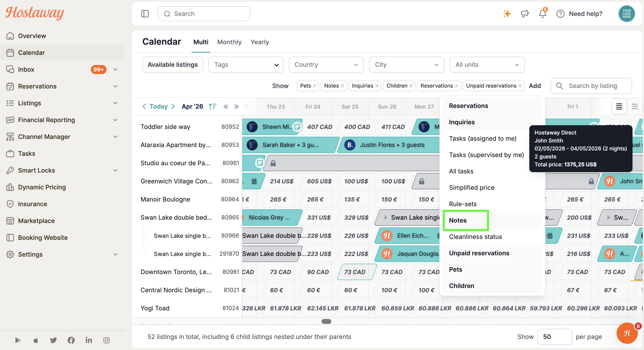Open the LinkedIn link icon
The width and height of the screenshot is (644, 350).
pos(89,340)
